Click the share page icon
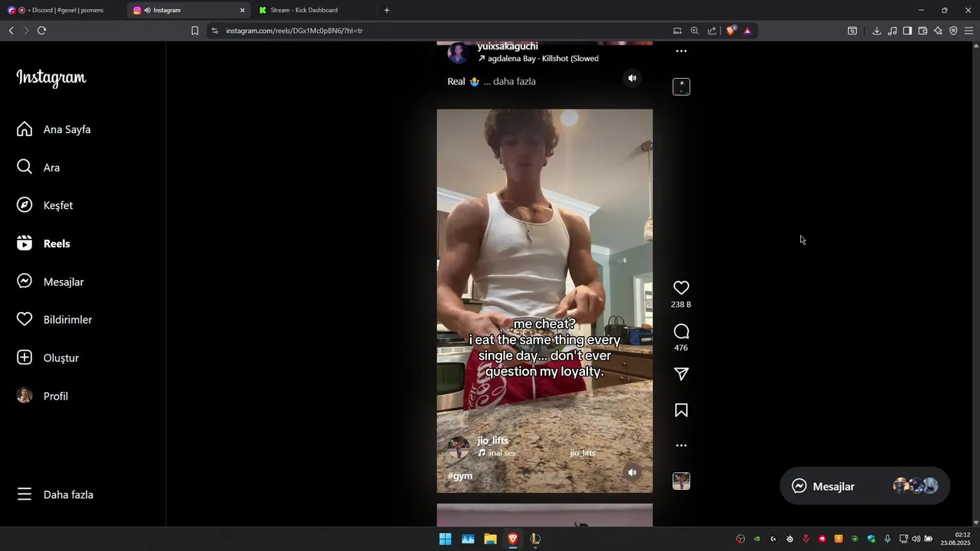980x551 pixels. [712, 31]
